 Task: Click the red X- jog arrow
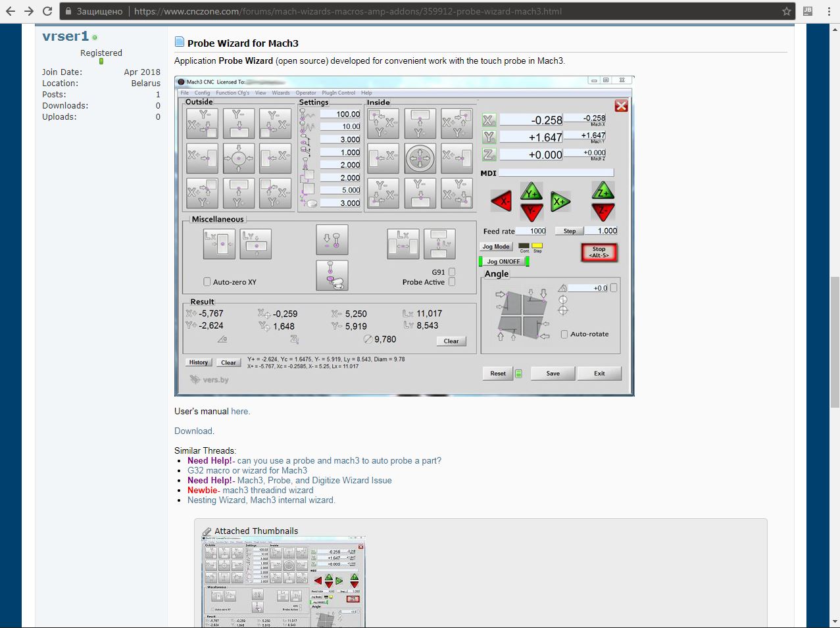click(502, 202)
